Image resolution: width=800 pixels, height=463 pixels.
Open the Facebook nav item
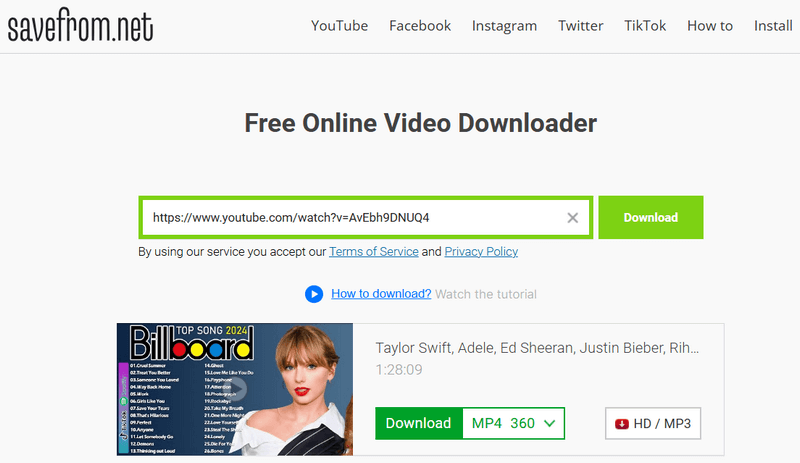pyautogui.click(x=420, y=26)
